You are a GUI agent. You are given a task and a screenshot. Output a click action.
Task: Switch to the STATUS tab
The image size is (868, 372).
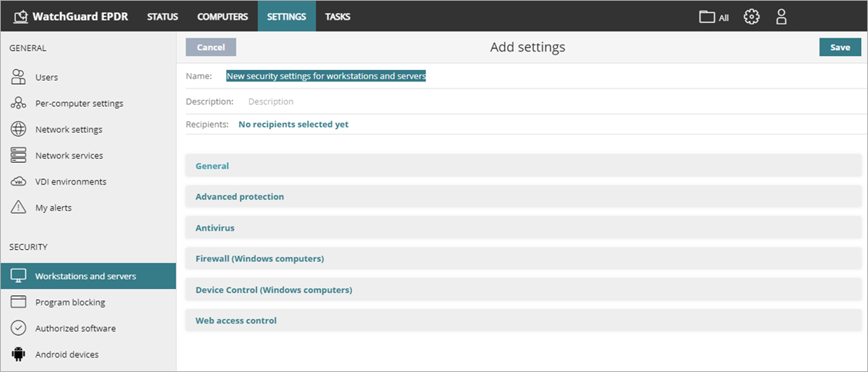(162, 16)
